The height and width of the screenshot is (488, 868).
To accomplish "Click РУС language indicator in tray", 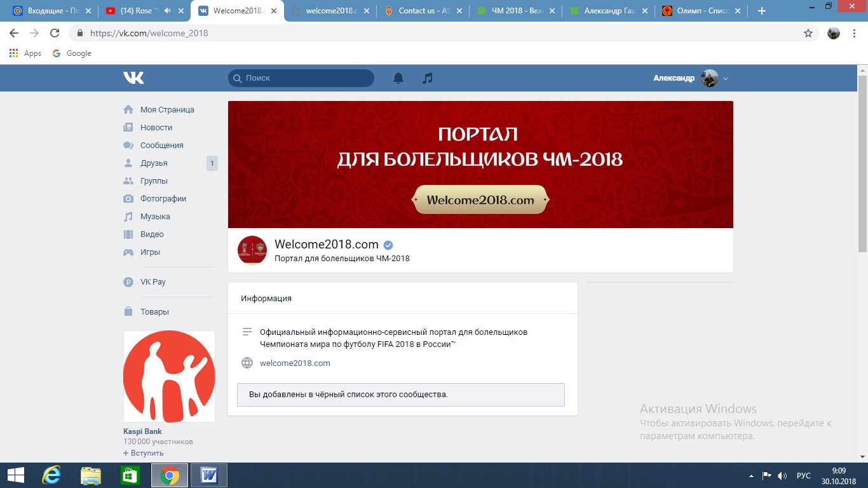I will pos(804,475).
